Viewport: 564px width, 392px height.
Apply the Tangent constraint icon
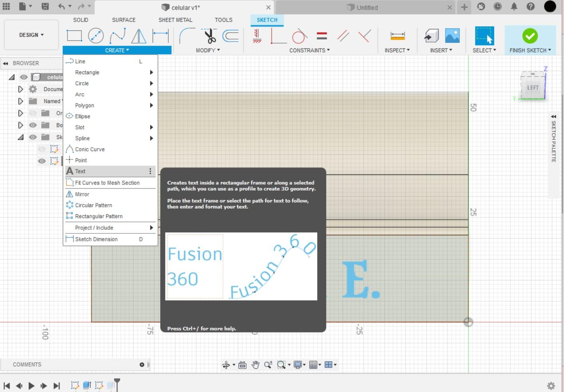tap(300, 36)
